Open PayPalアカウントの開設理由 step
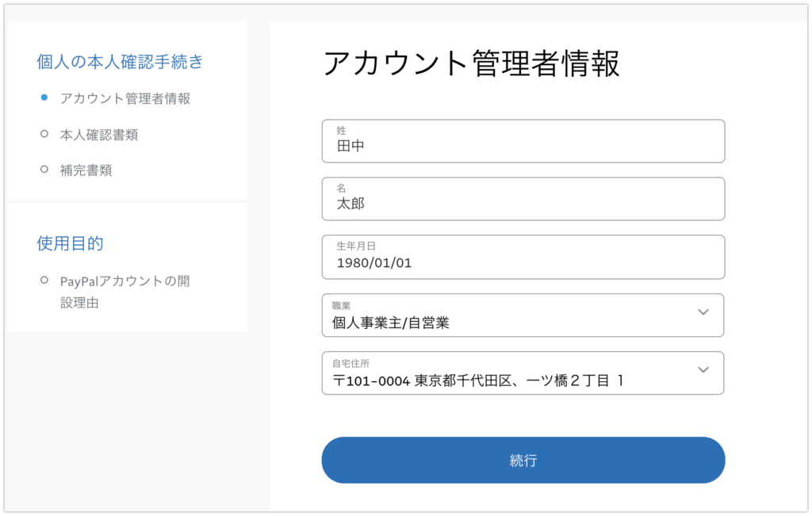This screenshot has height=516, width=812. [124, 292]
